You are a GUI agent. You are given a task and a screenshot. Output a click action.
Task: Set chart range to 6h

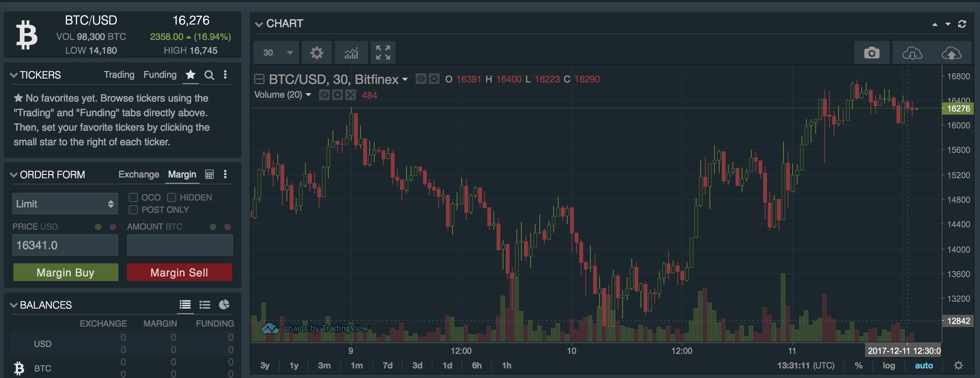pyautogui.click(x=477, y=366)
